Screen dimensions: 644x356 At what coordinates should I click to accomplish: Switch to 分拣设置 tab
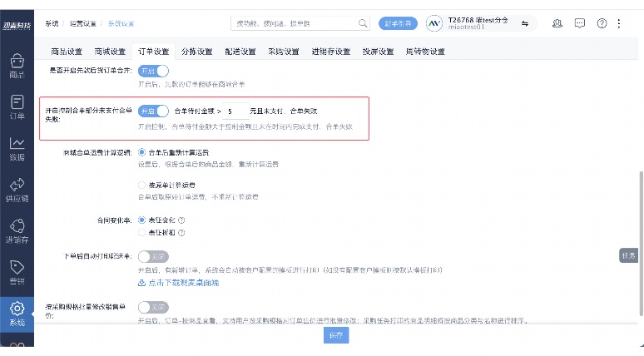(196, 52)
